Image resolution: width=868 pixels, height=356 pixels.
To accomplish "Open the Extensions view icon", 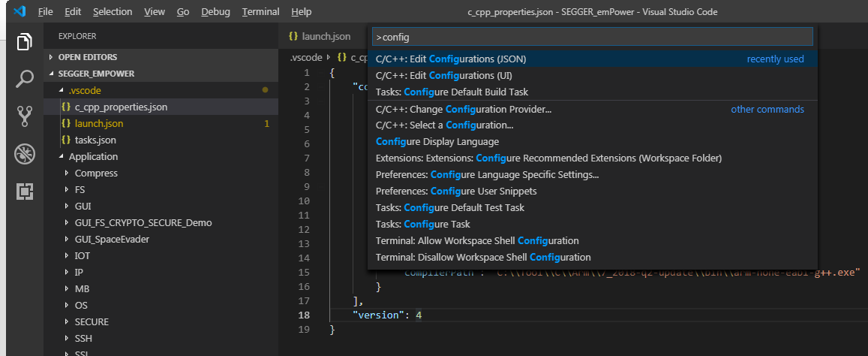I will (x=24, y=192).
